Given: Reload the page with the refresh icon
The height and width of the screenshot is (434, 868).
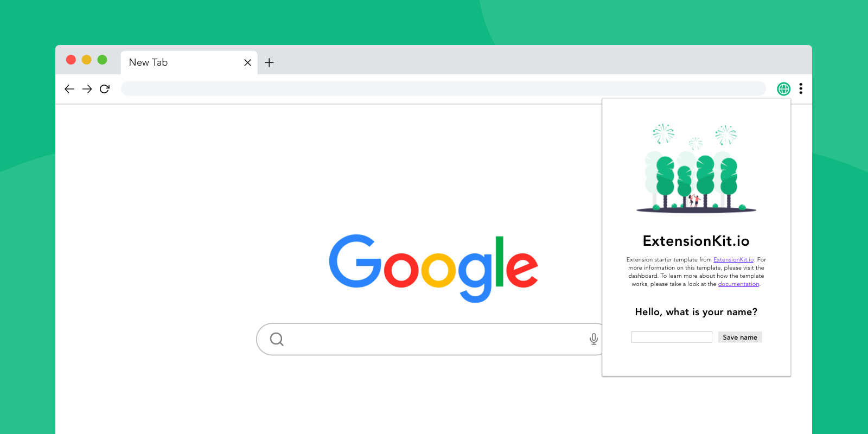Looking at the screenshot, I should pyautogui.click(x=105, y=89).
